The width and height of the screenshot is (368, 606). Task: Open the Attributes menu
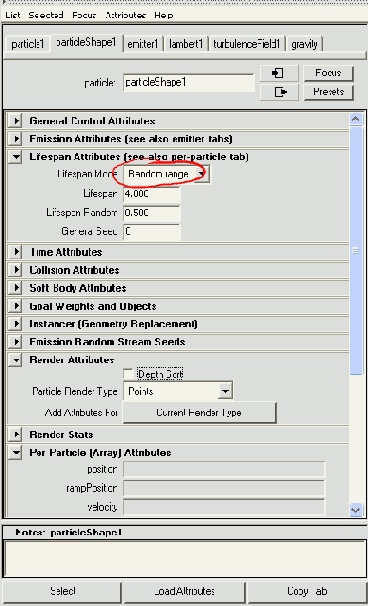(125, 15)
